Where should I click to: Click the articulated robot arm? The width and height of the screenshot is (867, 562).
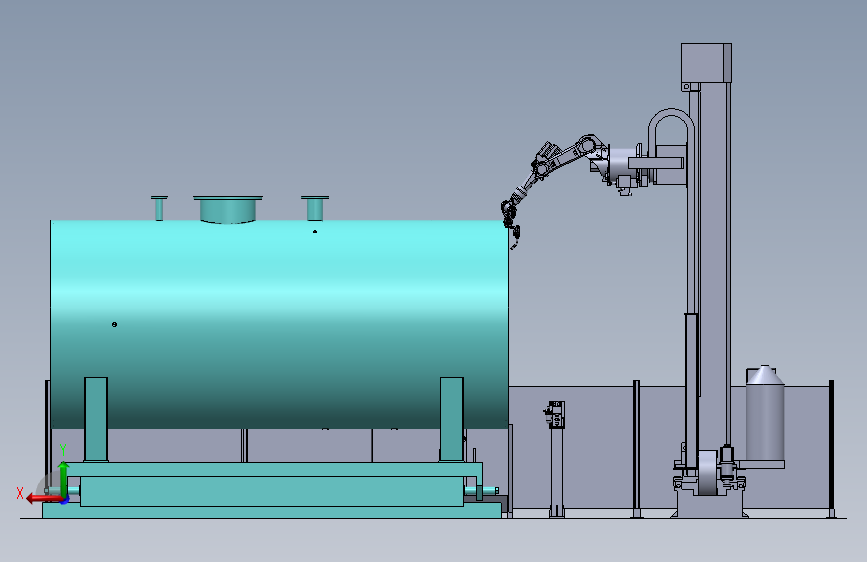click(556, 171)
